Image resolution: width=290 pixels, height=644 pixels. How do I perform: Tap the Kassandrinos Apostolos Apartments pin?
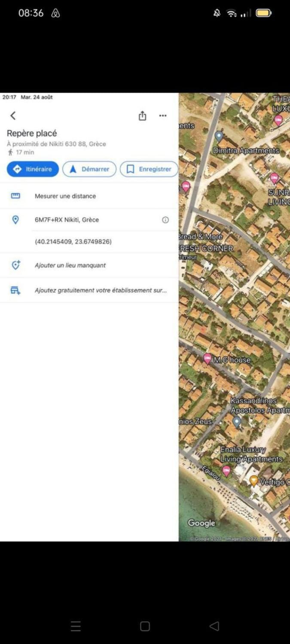[x=237, y=421]
